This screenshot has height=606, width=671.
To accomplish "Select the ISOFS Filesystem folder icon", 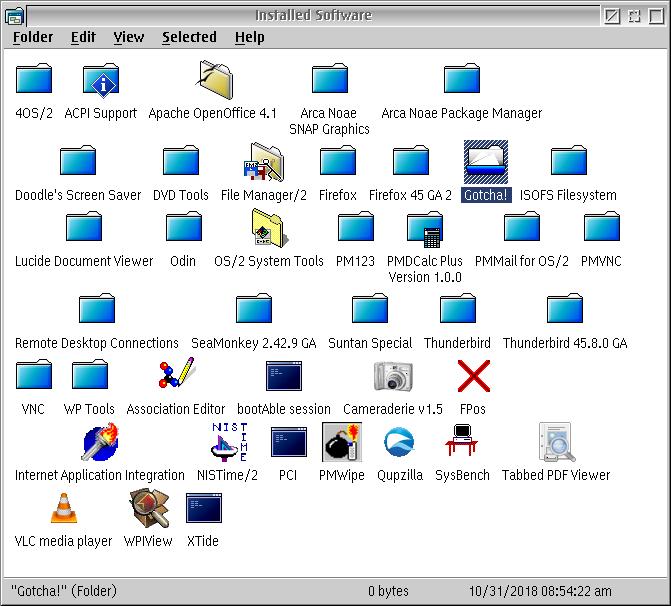I will coord(569,160).
